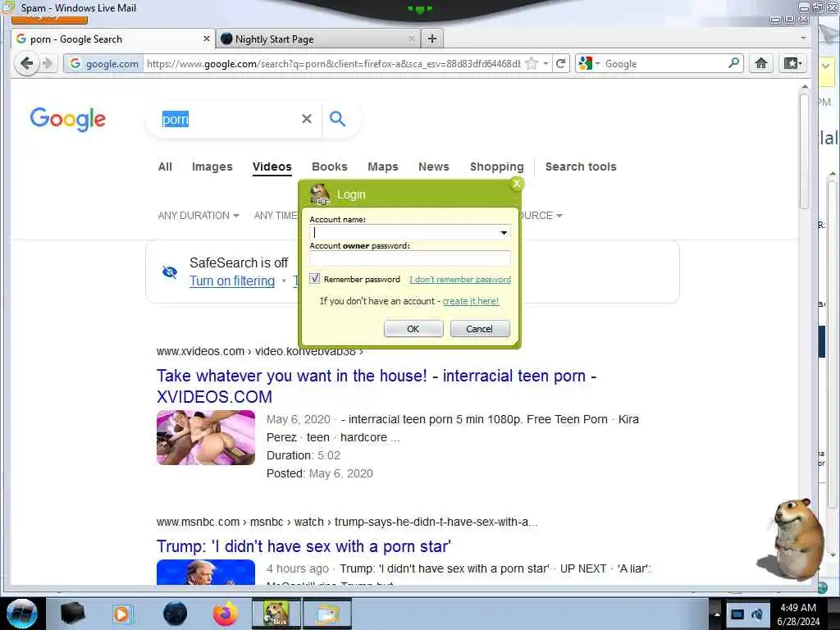Click the browser forward arrow
Screen dimensions: 840x630
(48, 64)
